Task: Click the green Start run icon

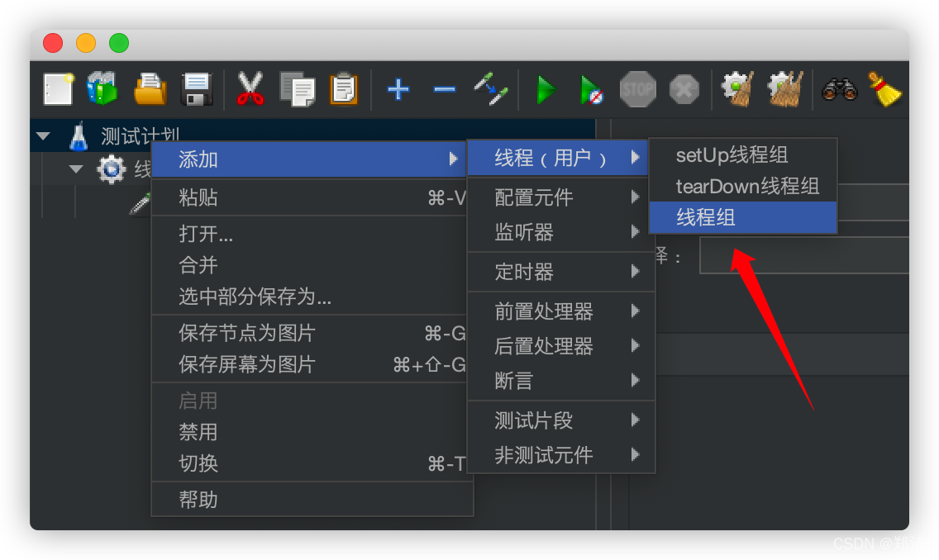Action: (546, 90)
